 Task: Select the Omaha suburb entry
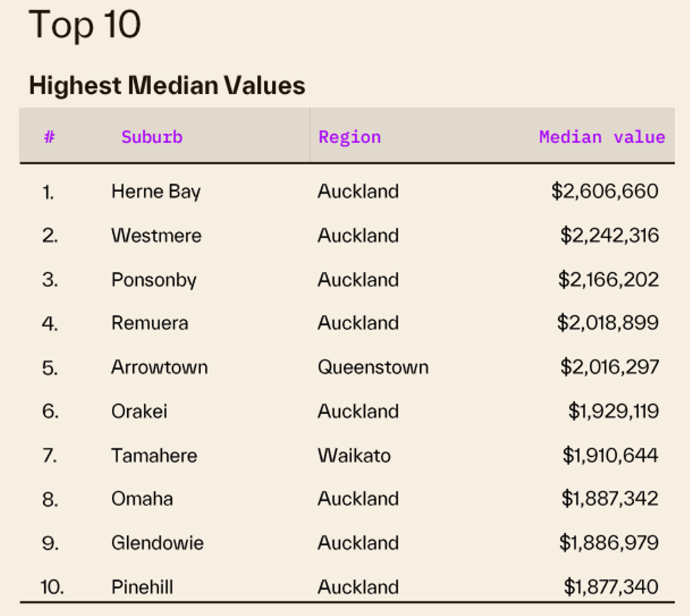[x=141, y=499]
